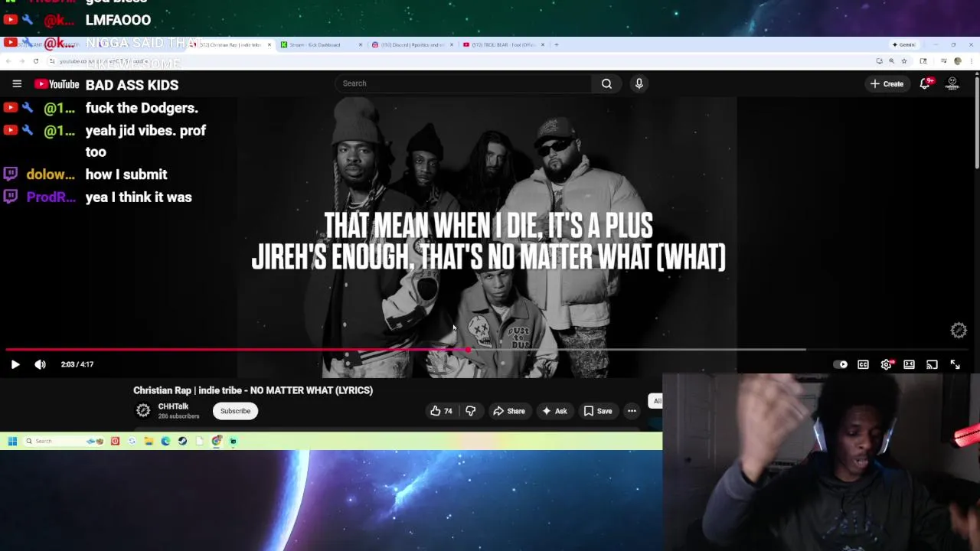Like the video with 74 likes
Viewport: 980px width, 551px height.
[441, 411]
